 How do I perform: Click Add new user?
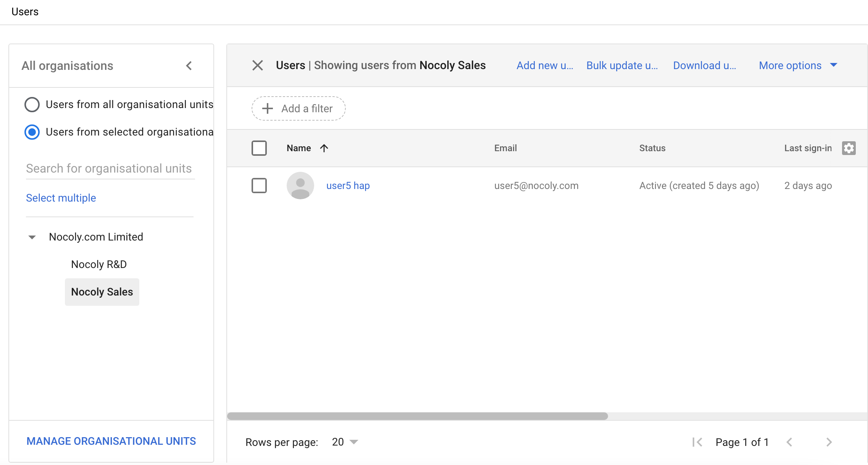545,65
